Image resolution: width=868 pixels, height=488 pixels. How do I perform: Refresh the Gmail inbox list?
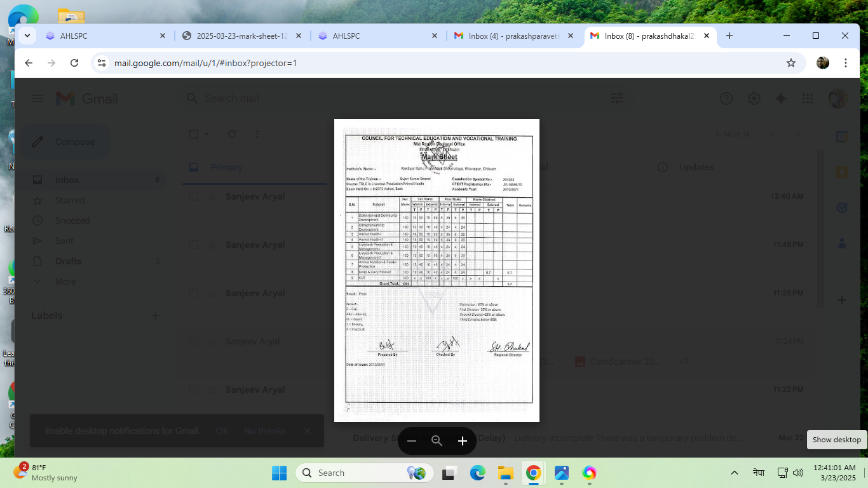click(232, 134)
